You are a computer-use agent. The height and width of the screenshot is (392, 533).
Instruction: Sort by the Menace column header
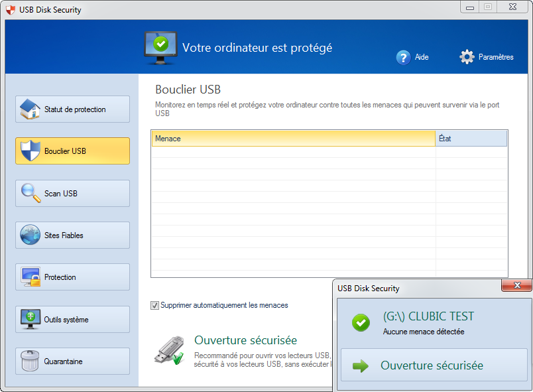[294, 139]
